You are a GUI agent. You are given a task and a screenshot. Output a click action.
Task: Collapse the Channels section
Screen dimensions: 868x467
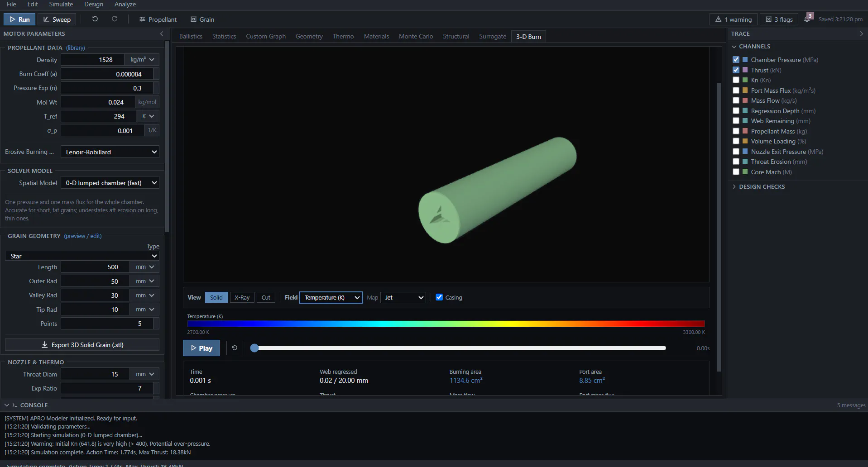tap(734, 47)
